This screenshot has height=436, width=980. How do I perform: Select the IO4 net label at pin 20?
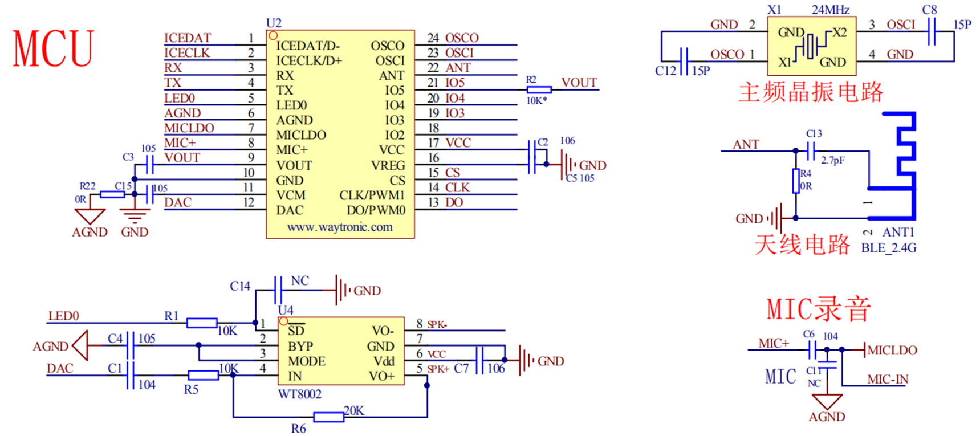point(455,98)
